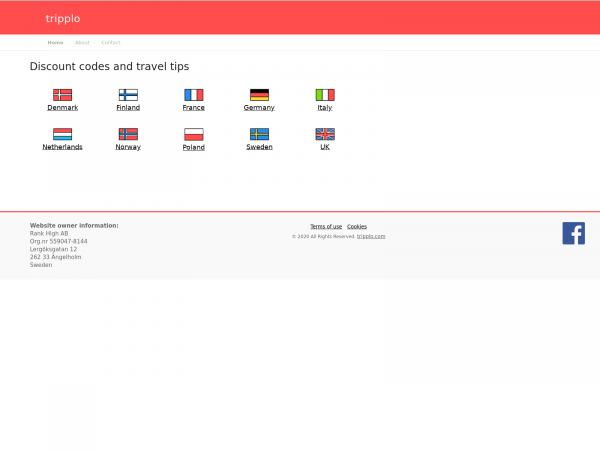Click the tripplo site logo text
Viewport: 600px width, 450px height.
click(x=63, y=18)
